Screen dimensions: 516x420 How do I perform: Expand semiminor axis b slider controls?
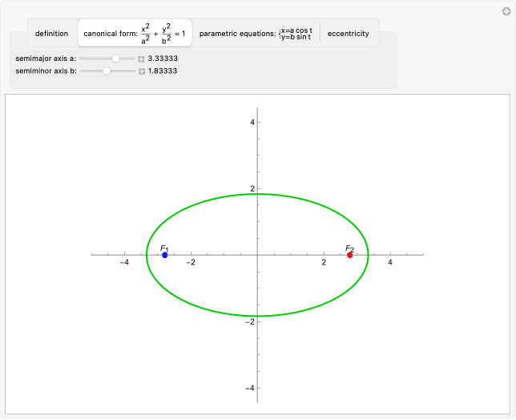(x=142, y=71)
